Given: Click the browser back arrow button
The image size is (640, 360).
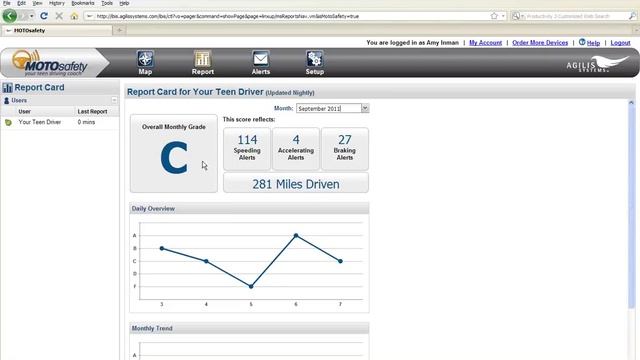Looking at the screenshot, I should 10,16.
